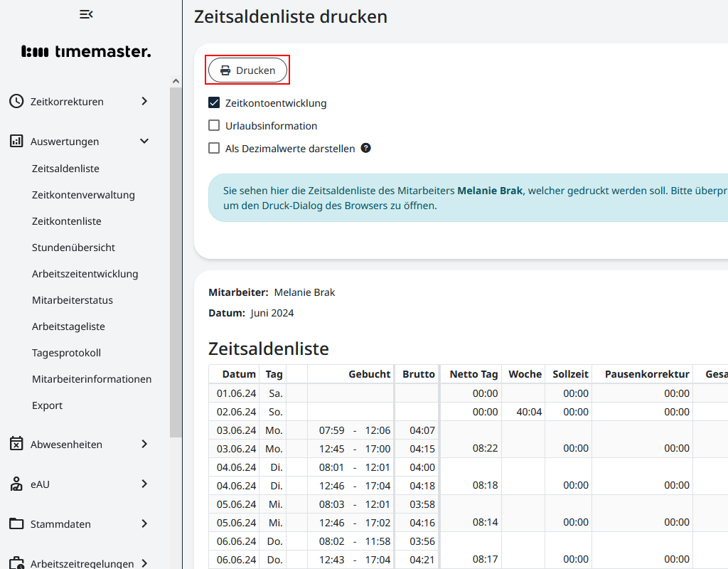Expand the Abwesenheiten section
Viewport: 728px width, 569px height.
[x=144, y=444]
